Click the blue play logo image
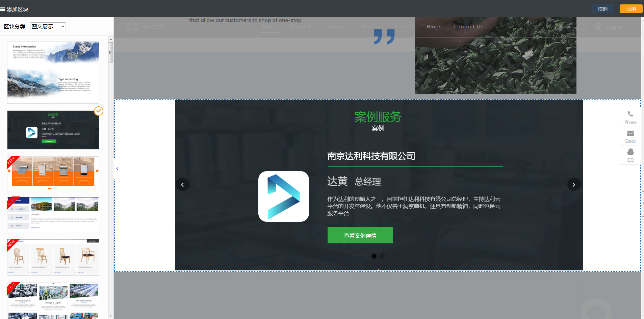Viewport: 644px width, 319px height. click(284, 196)
